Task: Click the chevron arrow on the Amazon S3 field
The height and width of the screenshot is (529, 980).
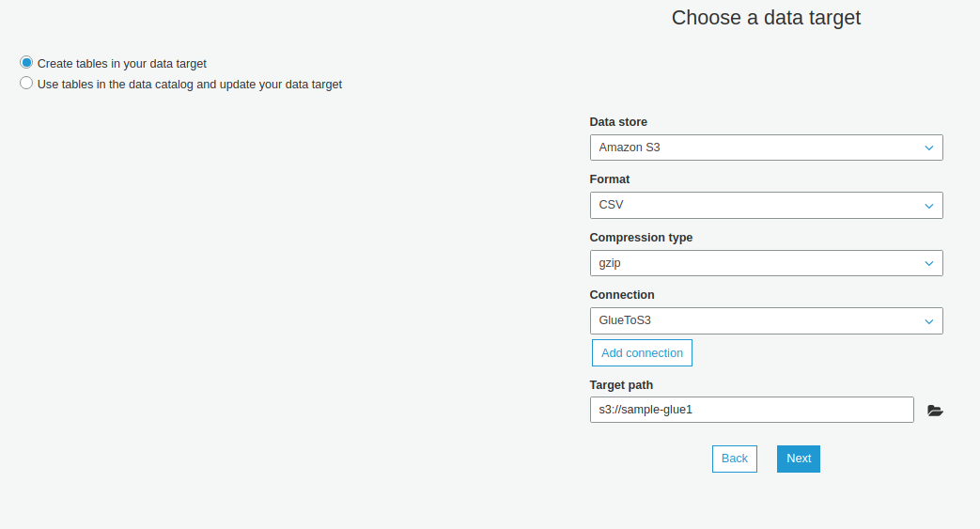Action: pyautogui.click(x=928, y=148)
